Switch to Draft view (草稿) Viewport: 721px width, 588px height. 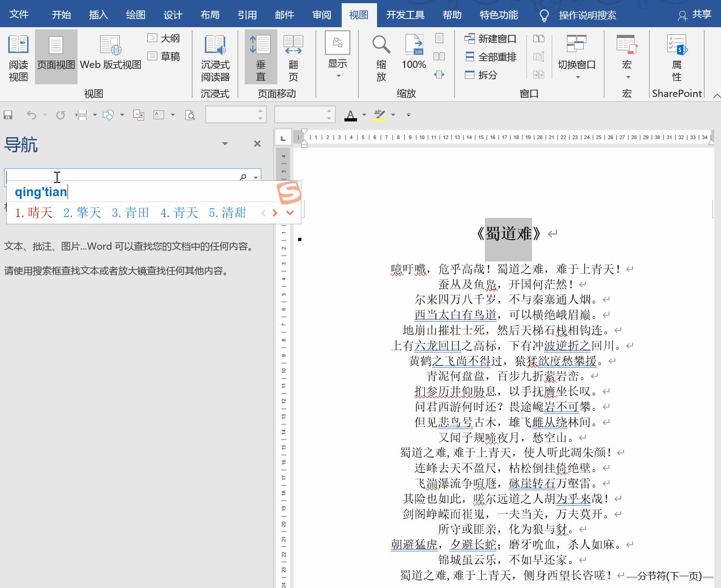(164, 57)
